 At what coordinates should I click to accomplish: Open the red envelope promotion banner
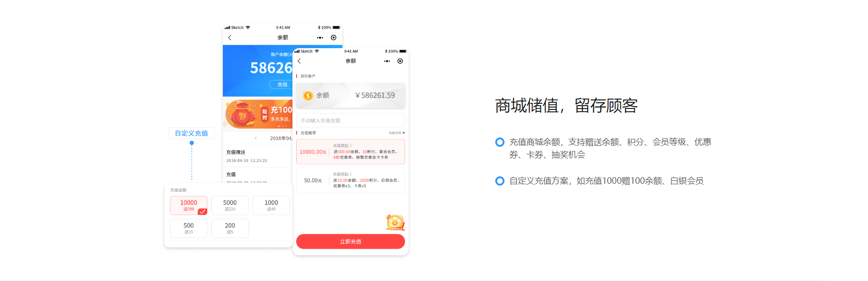point(258,114)
